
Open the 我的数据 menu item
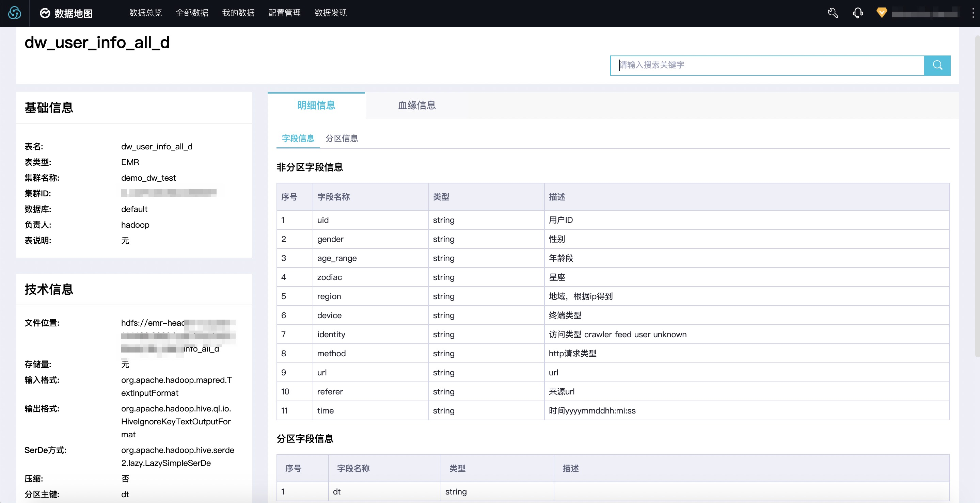click(x=238, y=13)
